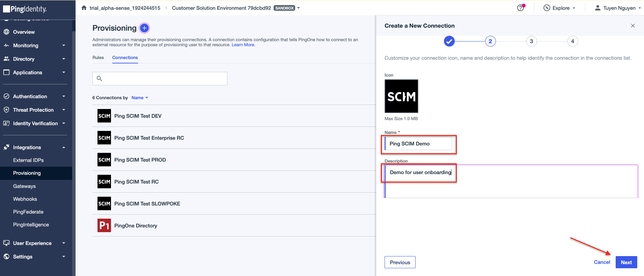
Task: Open the Learn More link
Action: pyautogui.click(x=243, y=45)
